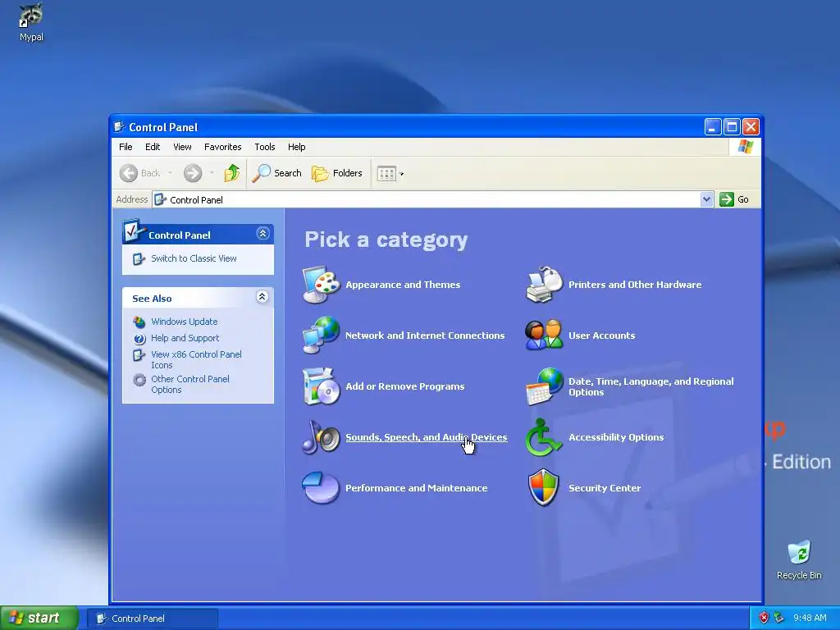Click the green Go arrow button
Viewport: 840px width, 630px height.
pos(727,199)
